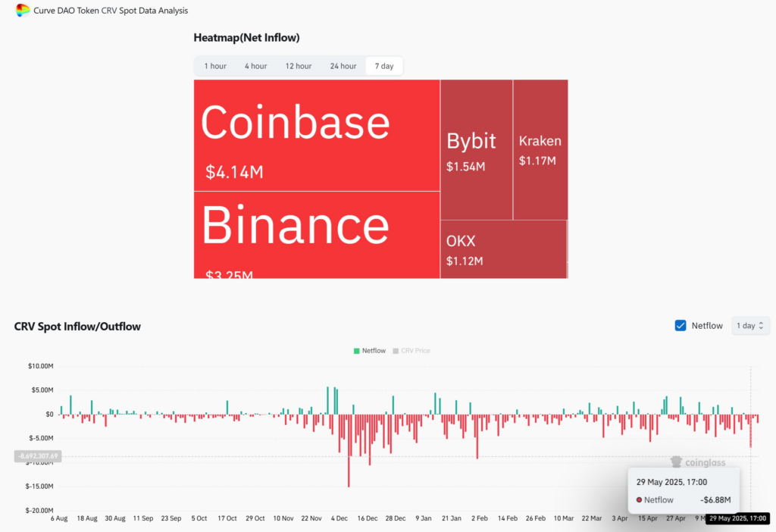776x532 pixels.
Task: Click the $-15.00M y-axis label
Action: pos(39,487)
